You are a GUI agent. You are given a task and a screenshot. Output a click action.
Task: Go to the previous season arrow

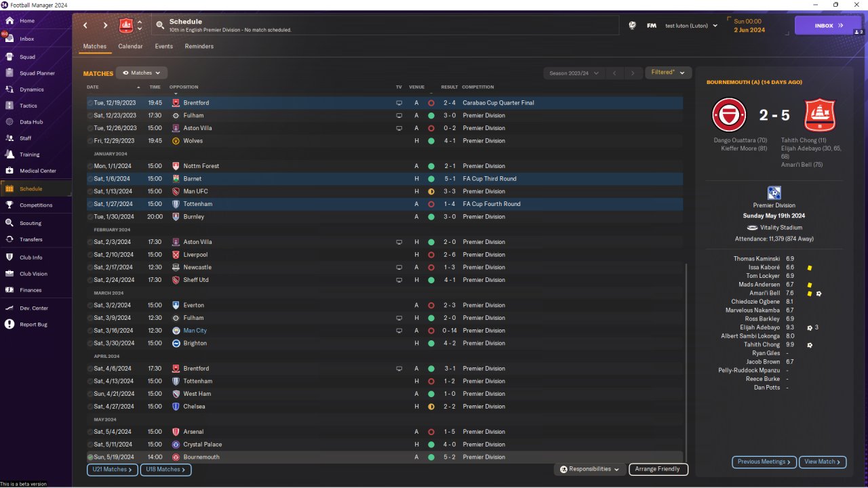pos(614,73)
